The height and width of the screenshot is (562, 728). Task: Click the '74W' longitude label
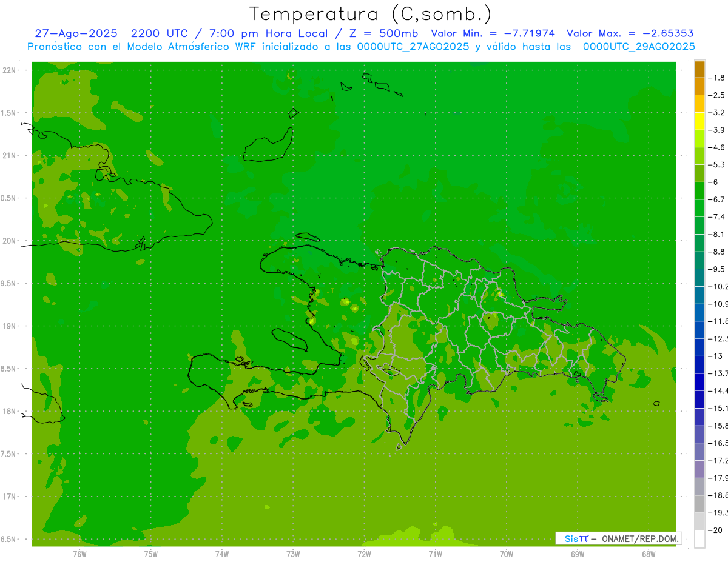pos(221,554)
